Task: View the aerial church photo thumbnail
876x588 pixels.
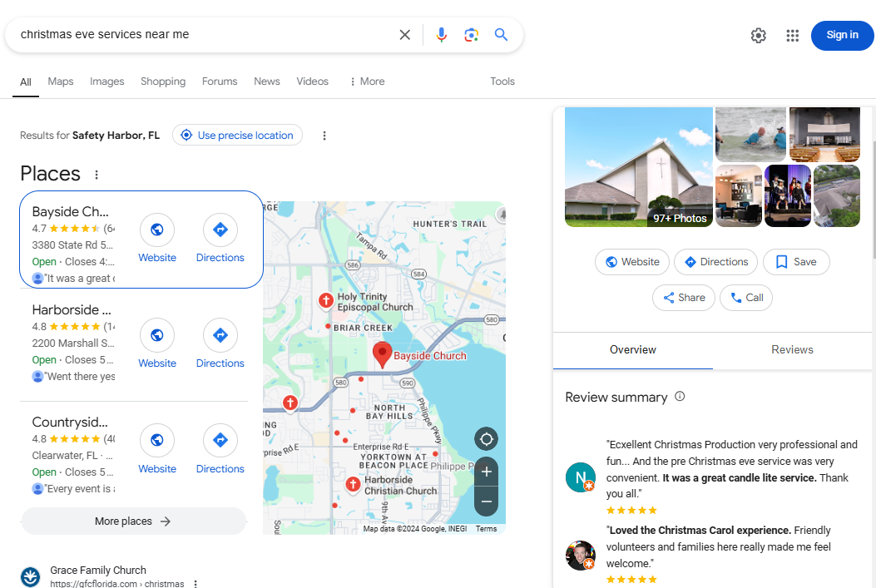Action: pyautogui.click(x=837, y=196)
